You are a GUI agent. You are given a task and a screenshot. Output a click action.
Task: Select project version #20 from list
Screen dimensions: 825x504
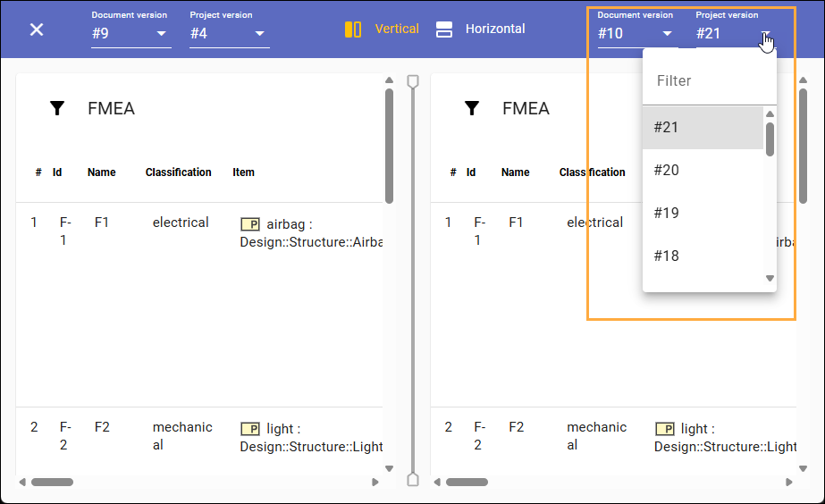click(667, 170)
